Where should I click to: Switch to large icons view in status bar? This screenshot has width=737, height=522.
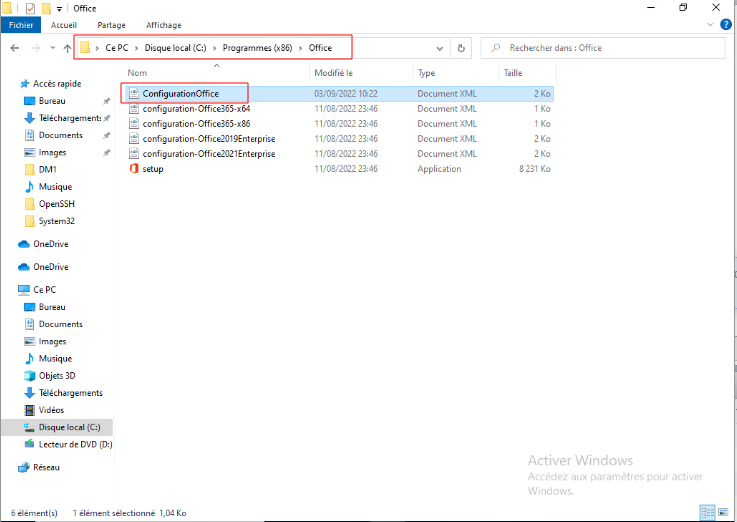point(725,513)
